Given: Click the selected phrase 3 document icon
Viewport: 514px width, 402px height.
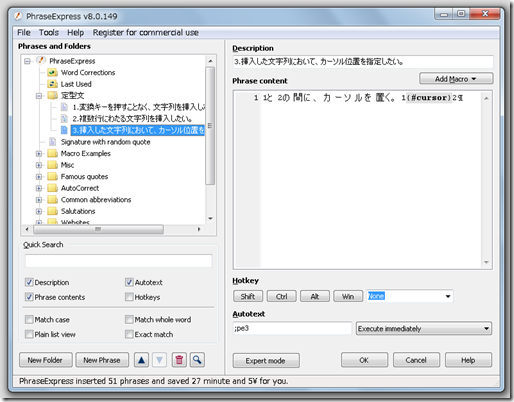Looking at the screenshot, I should coord(64,130).
